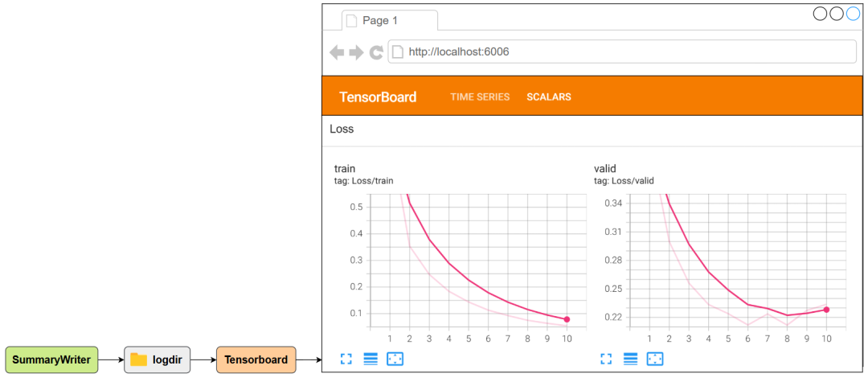
Task: Click the browser forward arrow
Action: click(357, 52)
